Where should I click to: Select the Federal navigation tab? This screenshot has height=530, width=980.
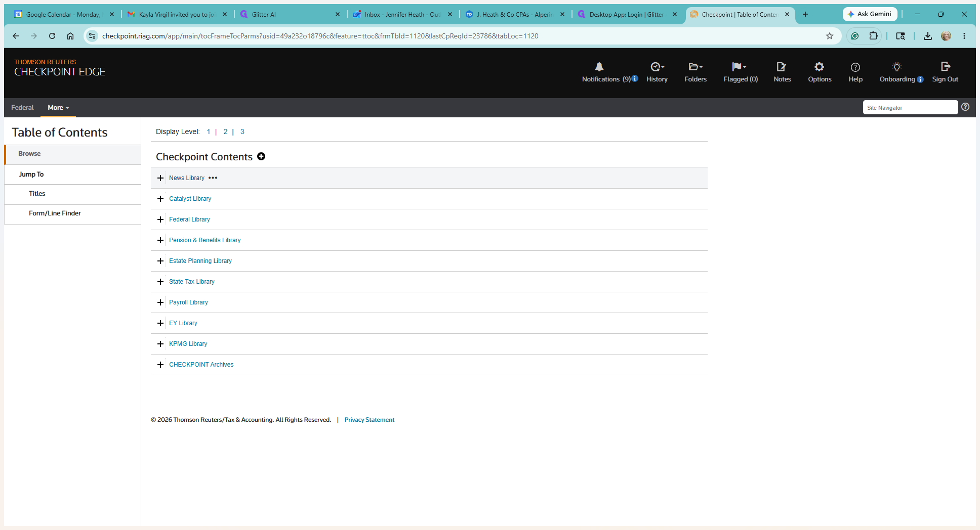pos(22,107)
